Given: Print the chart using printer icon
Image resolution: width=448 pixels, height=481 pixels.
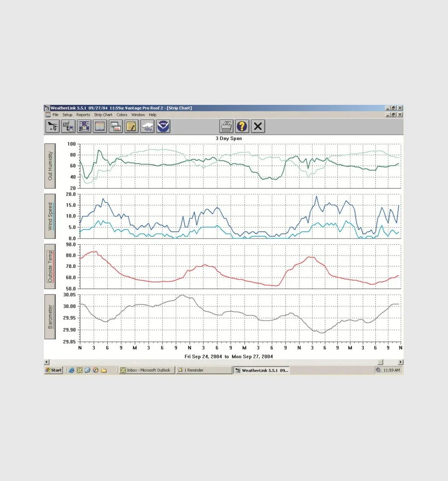Looking at the screenshot, I should point(227,127).
